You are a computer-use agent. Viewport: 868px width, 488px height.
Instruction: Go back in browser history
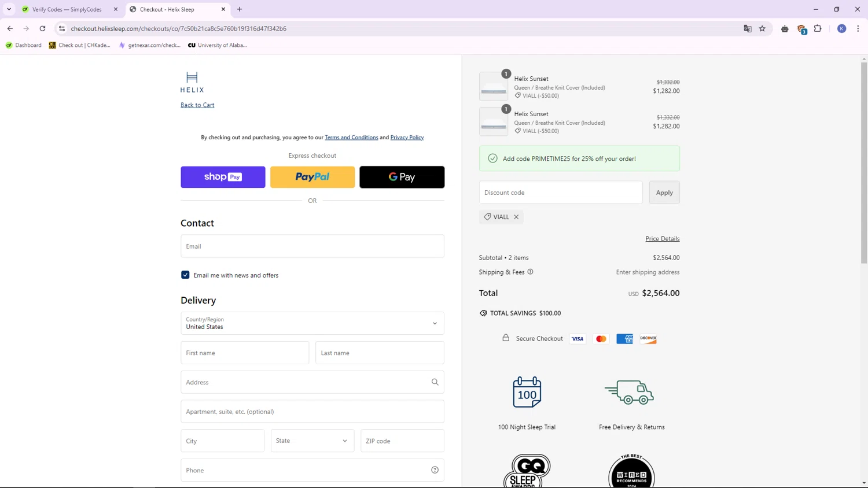pos(10,28)
